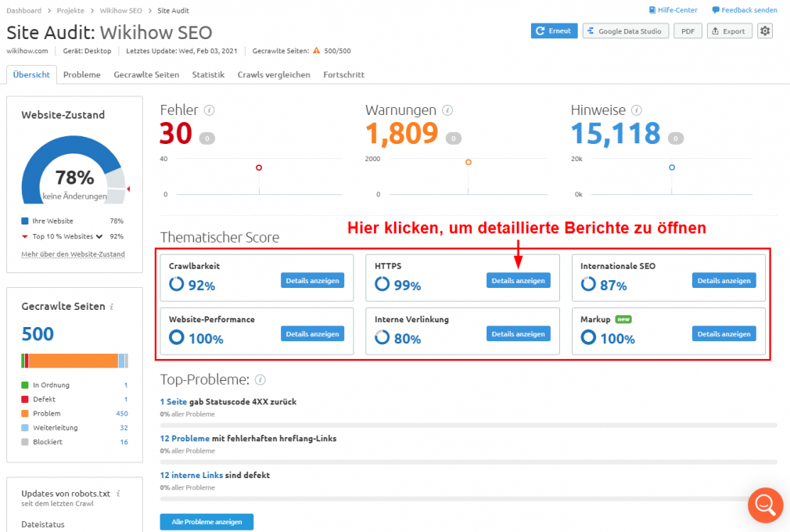Click the Hinweise change badge showing 0
Image resolution: width=790 pixels, height=532 pixels.
click(x=676, y=138)
